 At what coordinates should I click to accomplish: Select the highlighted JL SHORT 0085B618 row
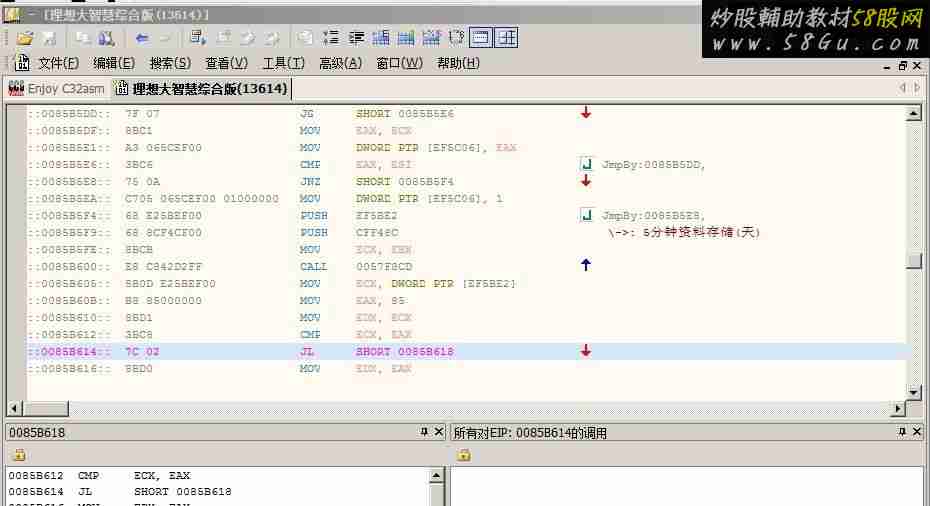(x=466, y=352)
